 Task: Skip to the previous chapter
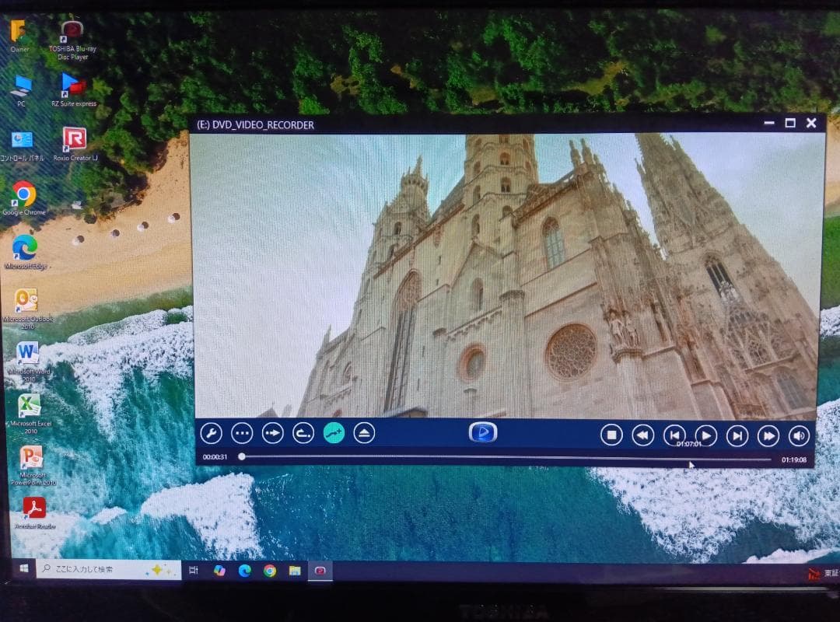[674, 435]
